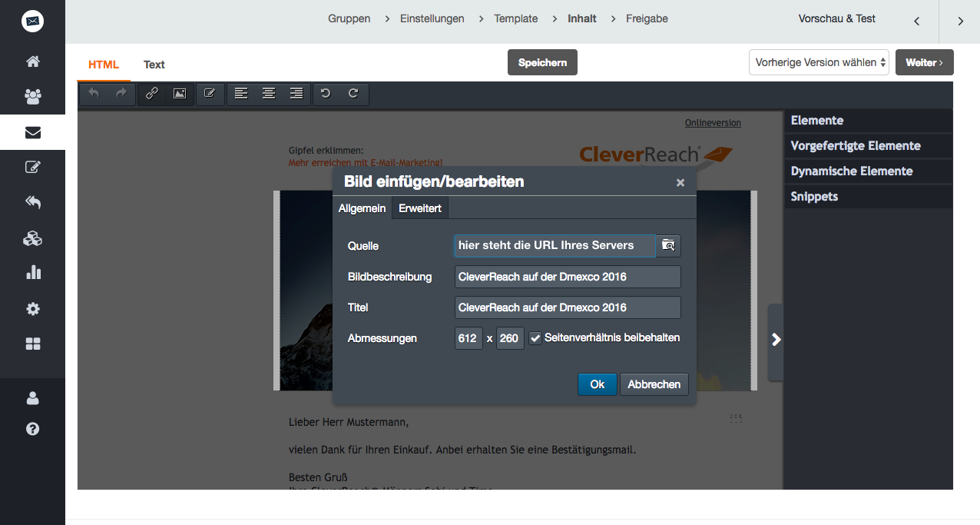Open Vorschau & Test

click(837, 18)
